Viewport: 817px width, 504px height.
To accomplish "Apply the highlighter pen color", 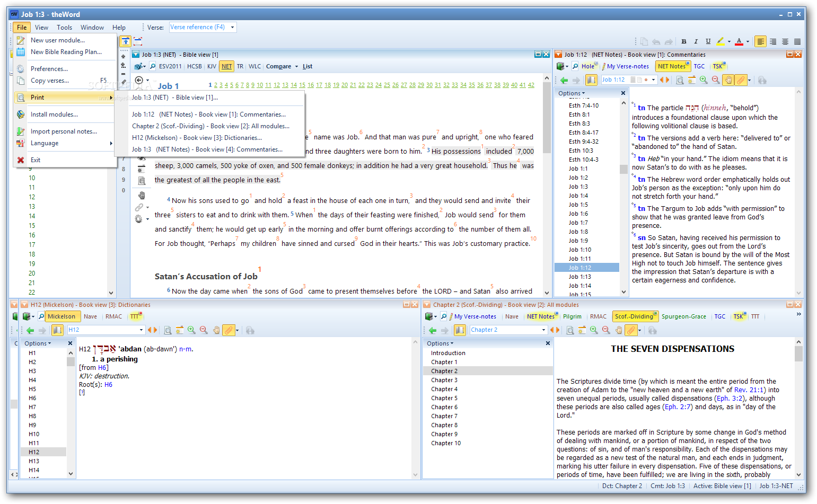I will (720, 41).
